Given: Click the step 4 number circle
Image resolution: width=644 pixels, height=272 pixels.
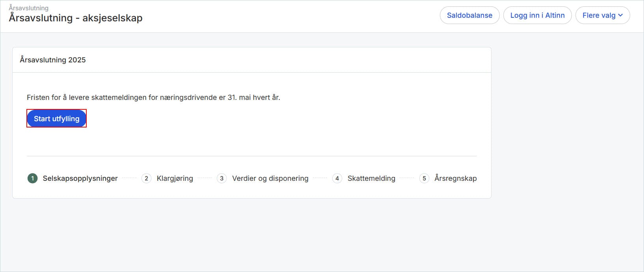Looking at the screenshot, I should click(337, 178).
